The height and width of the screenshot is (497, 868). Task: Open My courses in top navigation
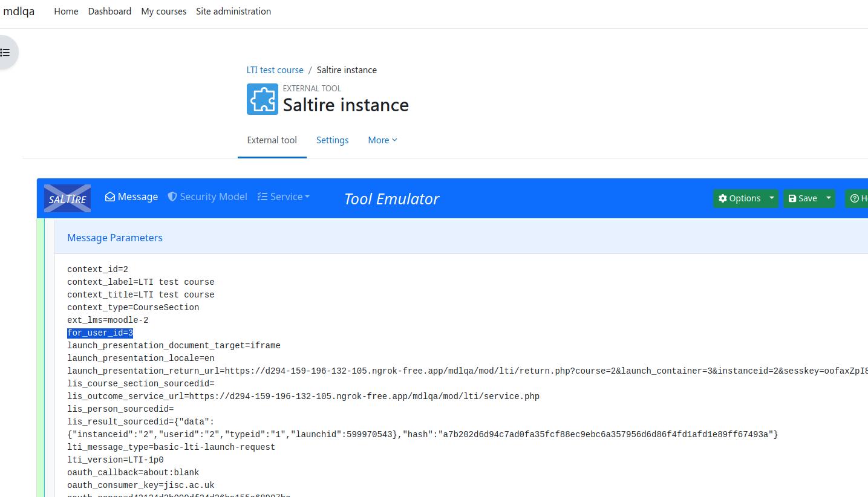coord(163,11)
